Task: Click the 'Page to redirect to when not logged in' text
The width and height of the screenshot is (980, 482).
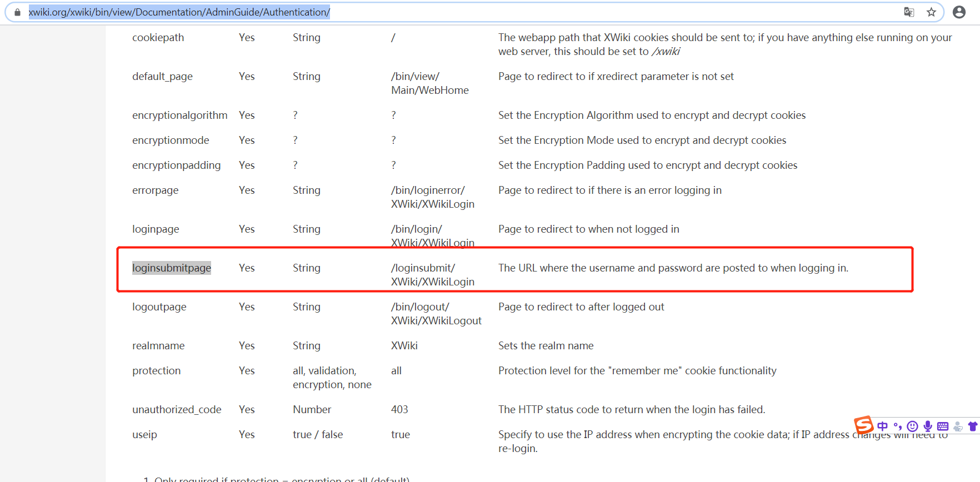Action: 588,229
